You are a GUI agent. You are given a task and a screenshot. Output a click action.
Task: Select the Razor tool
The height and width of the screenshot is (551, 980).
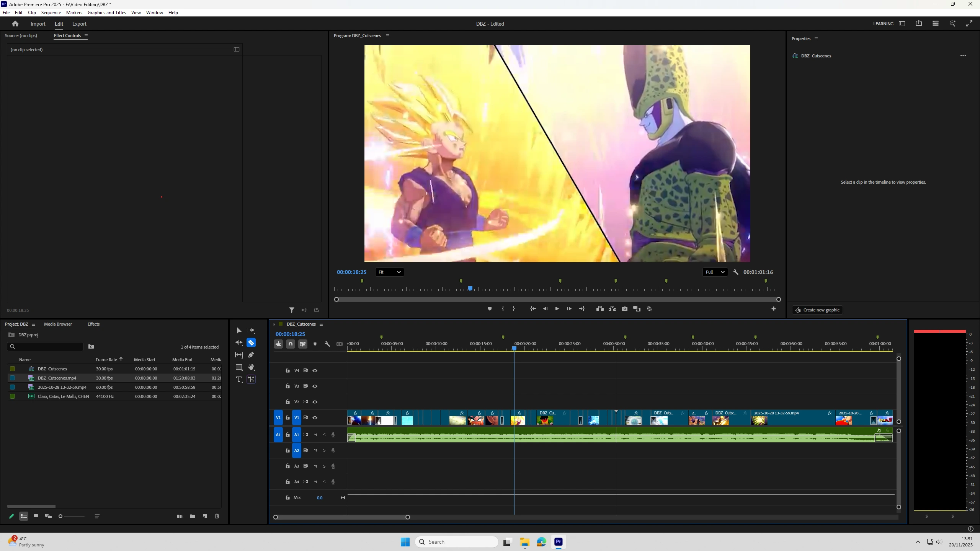tap(251, 342)
